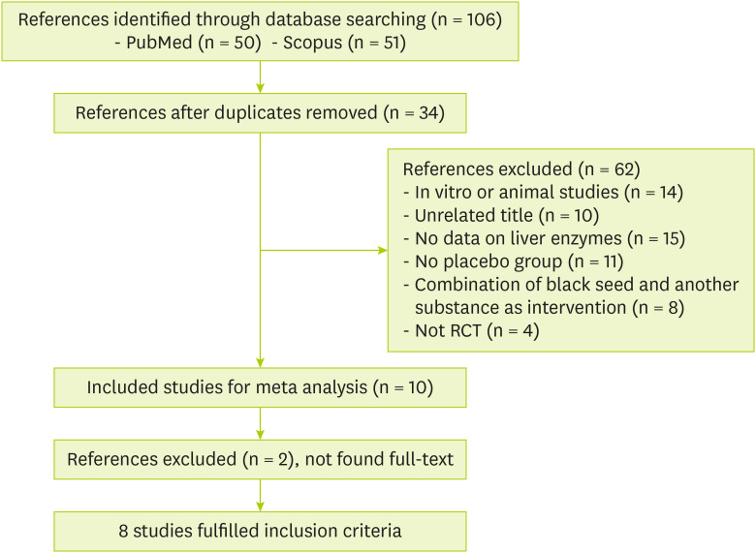Click "No placebo group (n = 11)" line
This screenshot has height=553, width=756.
point(511,261)
